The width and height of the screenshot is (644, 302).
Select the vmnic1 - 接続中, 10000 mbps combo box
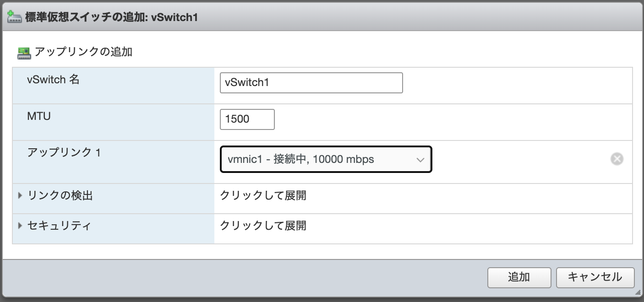tap(325, 159)
